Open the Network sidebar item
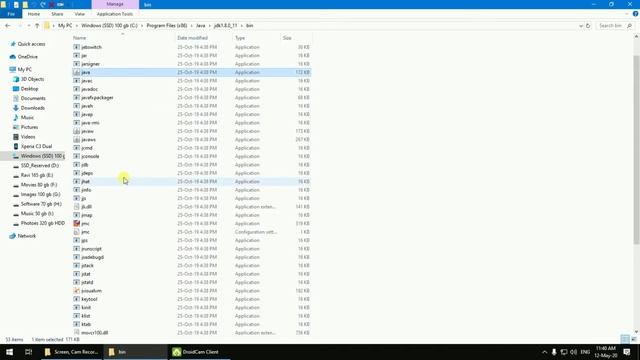The height and width of the screenshot is (360, 640). [x=27, y=236]
